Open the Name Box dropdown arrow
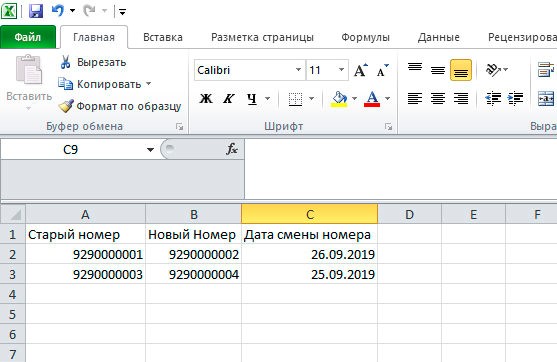The width and height of the screenshot is (557, 362). tap(150, 150)
